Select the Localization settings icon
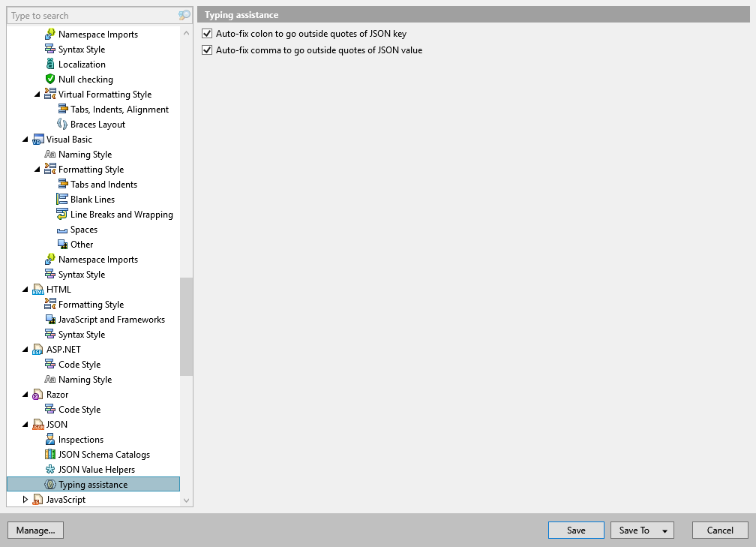The image size is (756, 547). pos(49,64)
